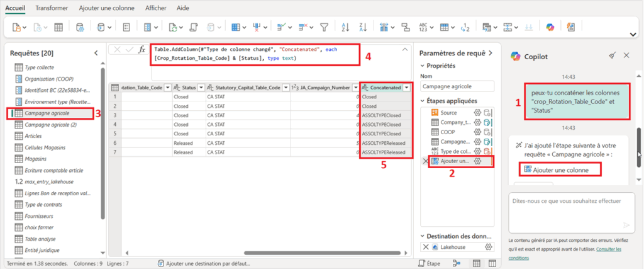The width and height of the screenshot is (644, 269).
Task: Click the Copilot panel clear broom icon
Action: (x=612, y=55)
